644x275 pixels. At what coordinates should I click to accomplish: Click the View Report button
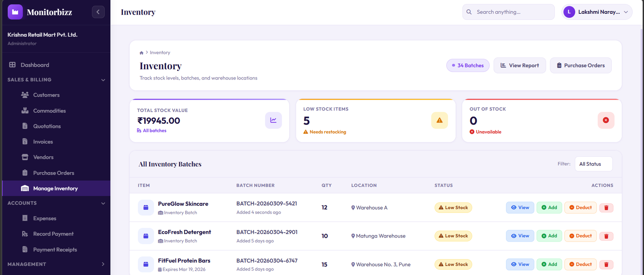click(519, 65)
